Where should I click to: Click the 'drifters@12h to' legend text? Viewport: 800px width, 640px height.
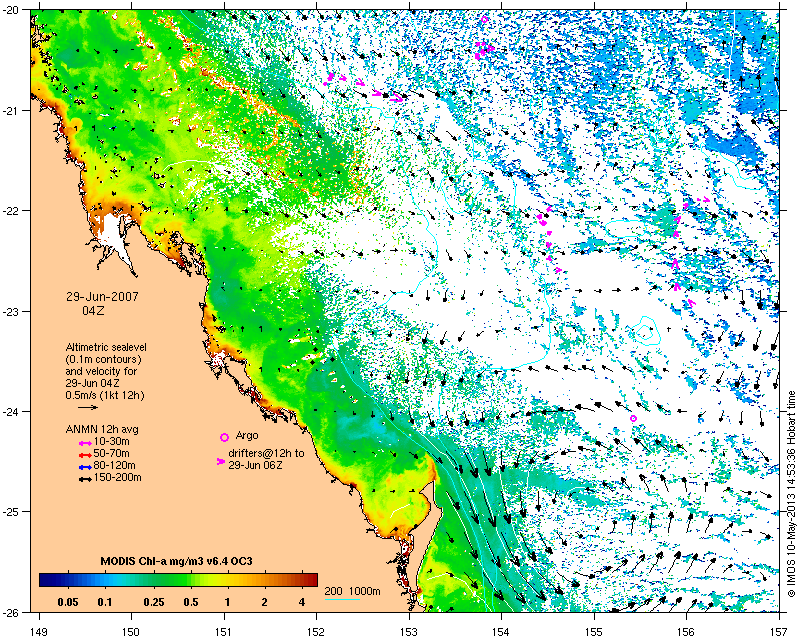pyautogui.click(x=266, y=453)
